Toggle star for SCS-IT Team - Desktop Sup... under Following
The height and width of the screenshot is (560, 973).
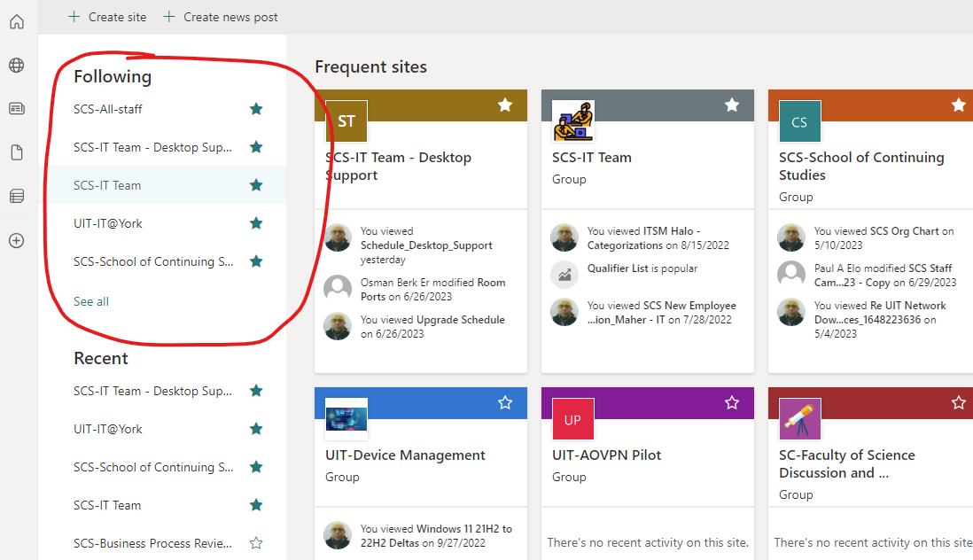256,147
